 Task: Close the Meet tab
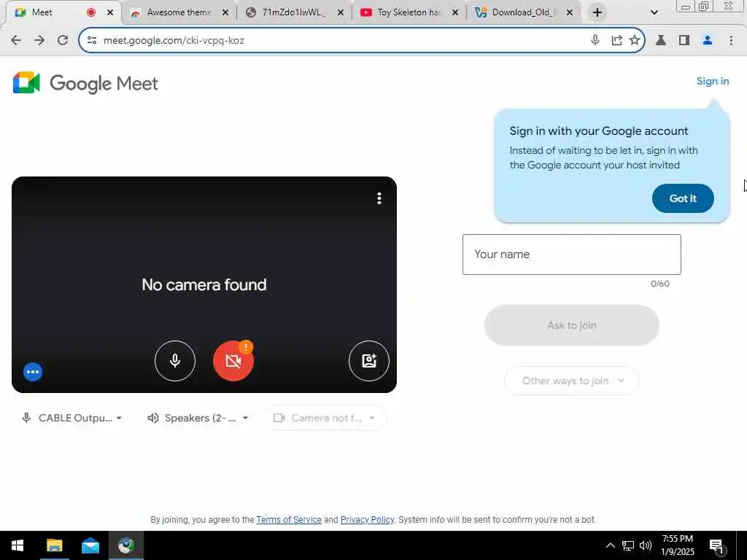tap(110, 12)
